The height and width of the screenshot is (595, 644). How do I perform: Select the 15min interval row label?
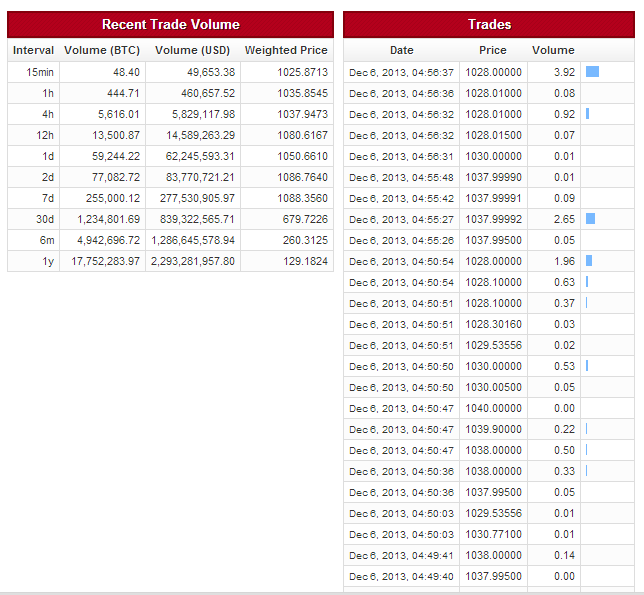[40, 72]
